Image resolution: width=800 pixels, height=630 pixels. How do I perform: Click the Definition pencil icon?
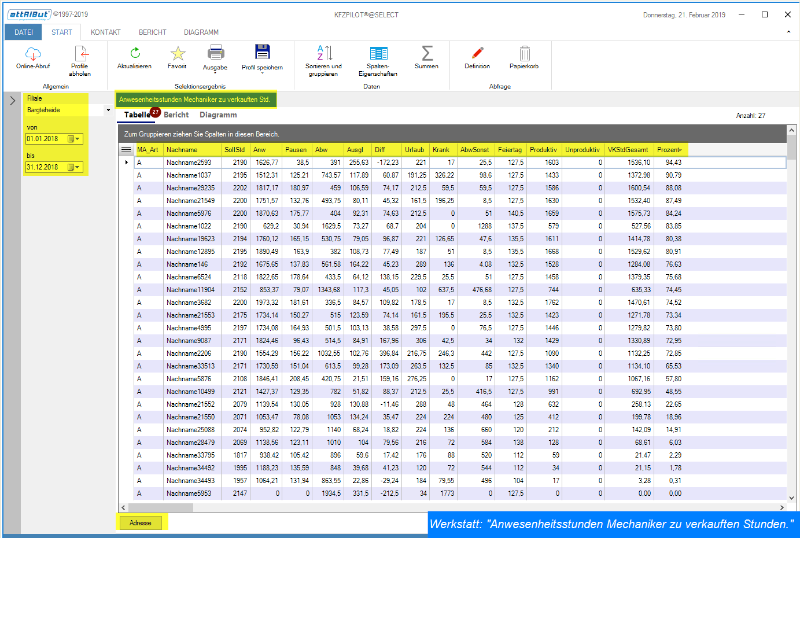tap(477, 54)
